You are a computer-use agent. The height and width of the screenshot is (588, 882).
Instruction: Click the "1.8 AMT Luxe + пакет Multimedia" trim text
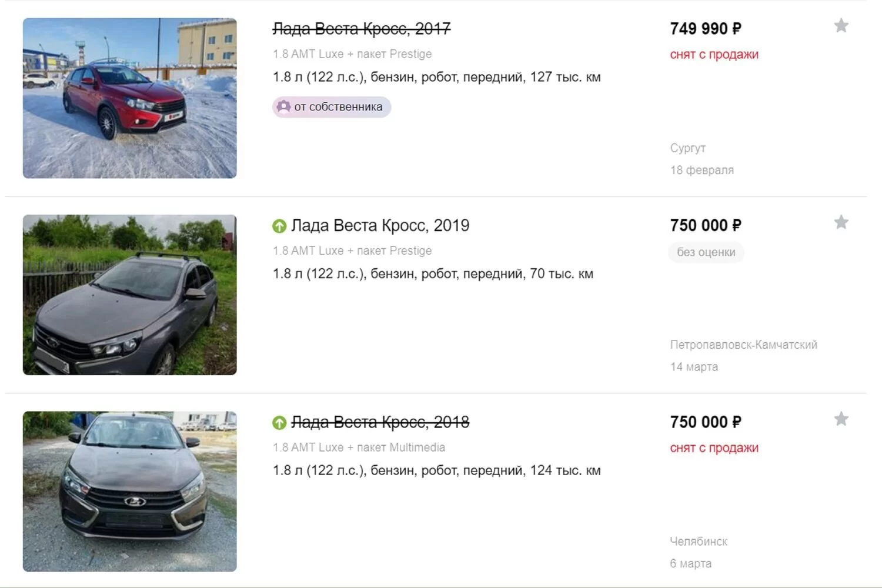(359, 447)
